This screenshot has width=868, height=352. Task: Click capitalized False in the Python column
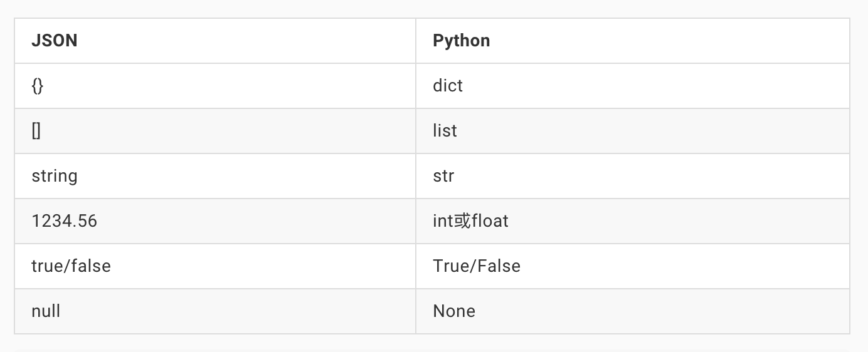(x=499, y=266)
